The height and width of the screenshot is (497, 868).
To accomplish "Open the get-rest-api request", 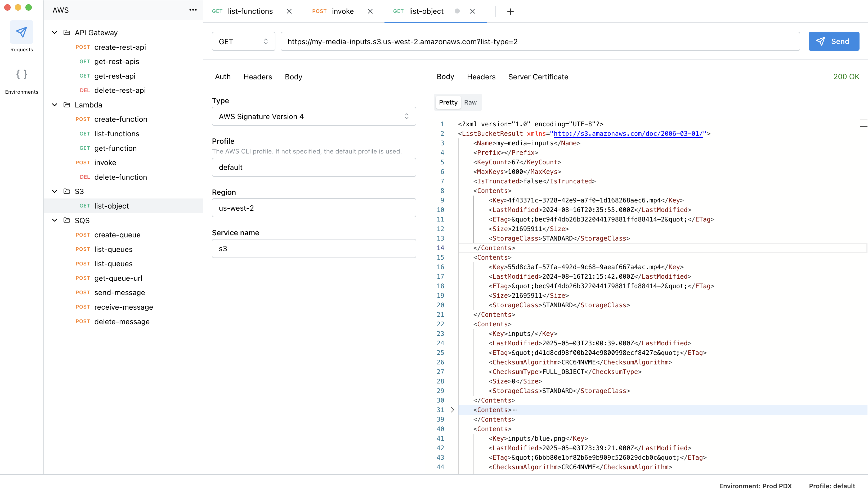I will click(x=124, y=76).
